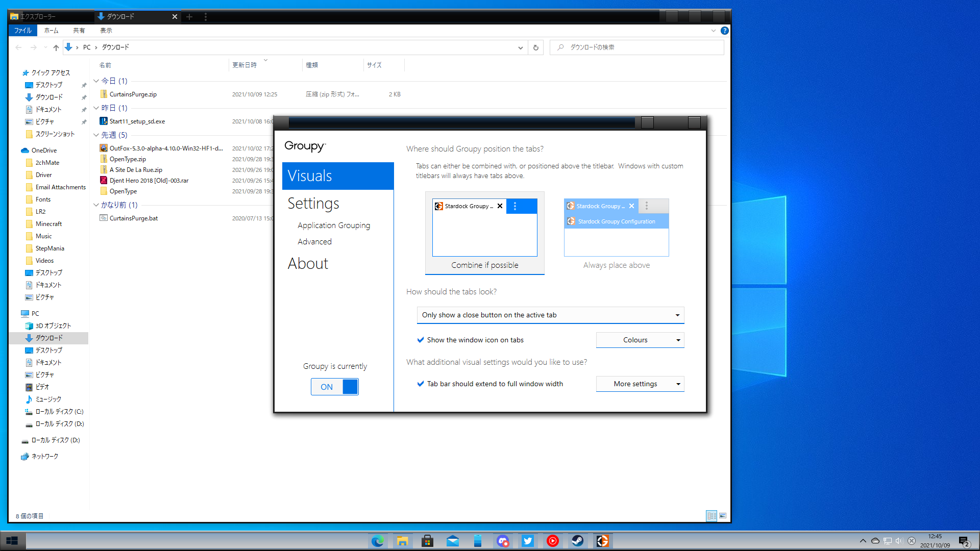Choose the Always place above tab position
980x551 pixels.
[x=617, y=233]
